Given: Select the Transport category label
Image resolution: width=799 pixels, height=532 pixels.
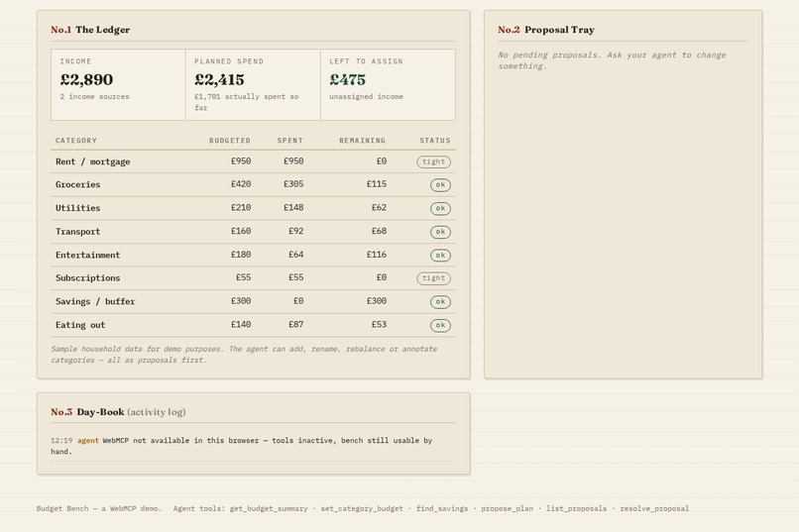Looking at the screenshot, I should [78, 231].
